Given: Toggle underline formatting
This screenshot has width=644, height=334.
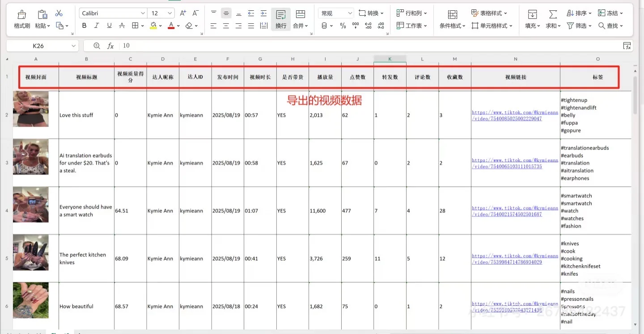Looking at the screenshot, I should (110, 26).
